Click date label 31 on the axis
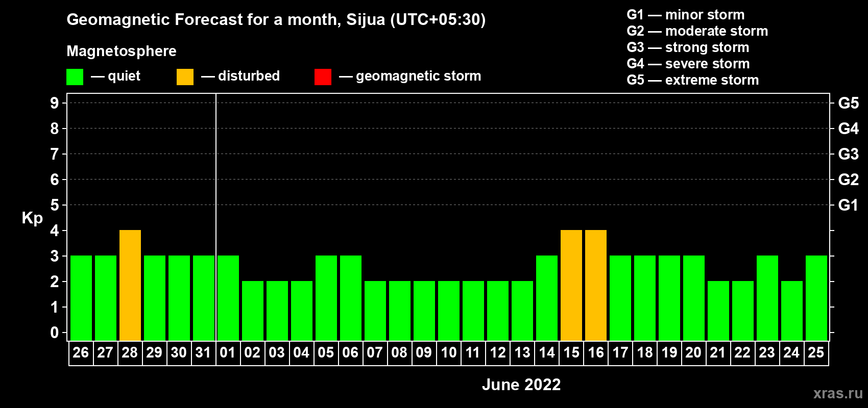The image size is (868, 408). point(203,352)
